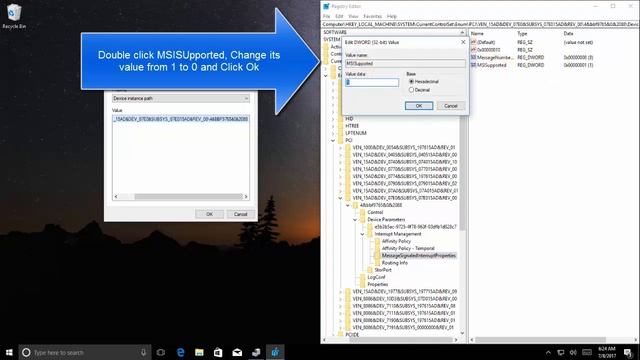The width and height of the screenshot is (640, 360).
Task: Open the View menu
Action: click(353, 16)
